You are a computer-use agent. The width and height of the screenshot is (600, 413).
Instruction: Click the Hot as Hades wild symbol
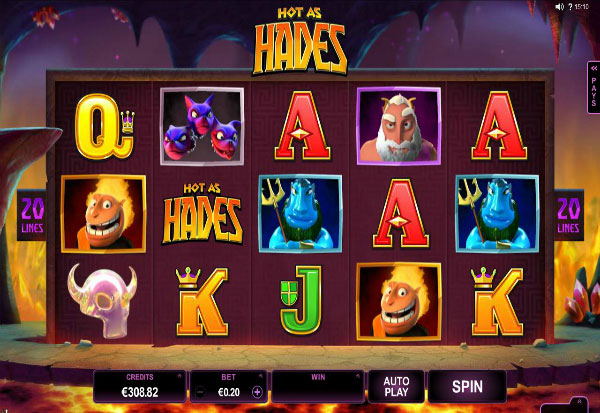pyautogui.click(x=202, y=213)
